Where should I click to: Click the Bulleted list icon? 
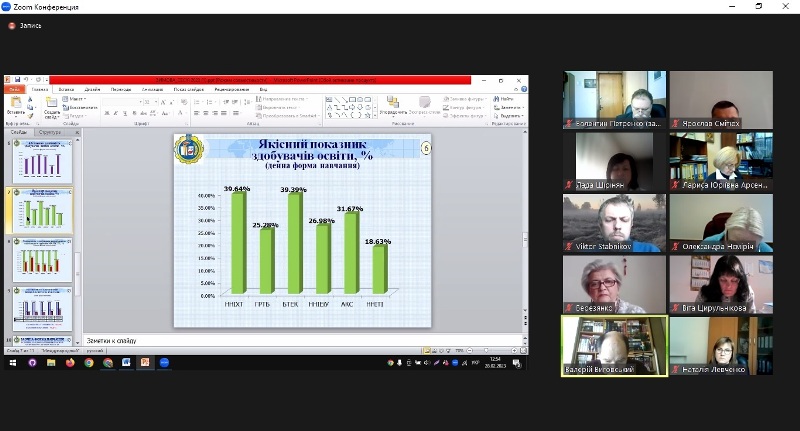[197, 102]
